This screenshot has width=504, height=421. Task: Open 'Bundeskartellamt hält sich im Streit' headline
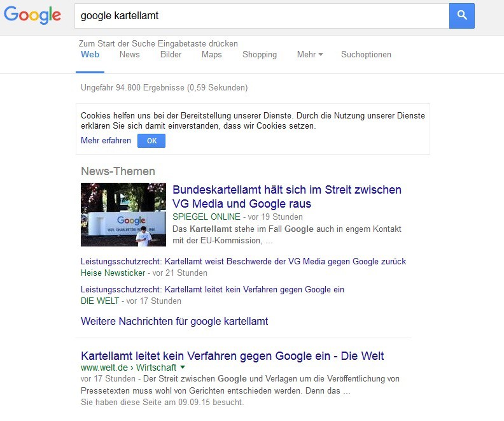point(287,197)
